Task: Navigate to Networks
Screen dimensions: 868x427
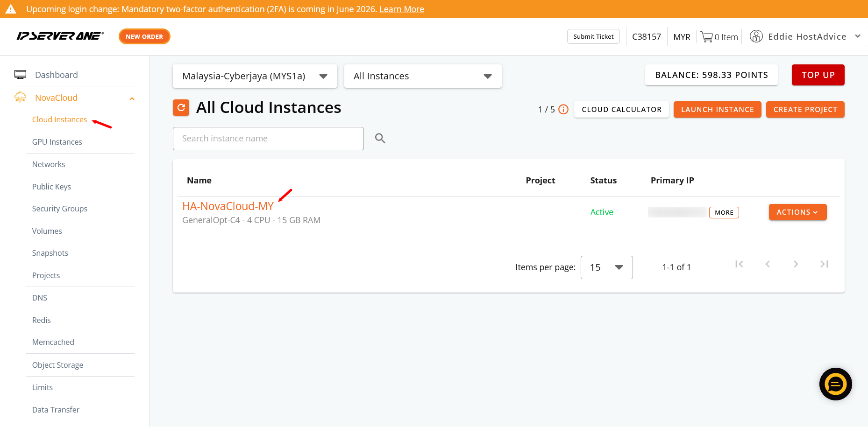Action: [49, 164]
